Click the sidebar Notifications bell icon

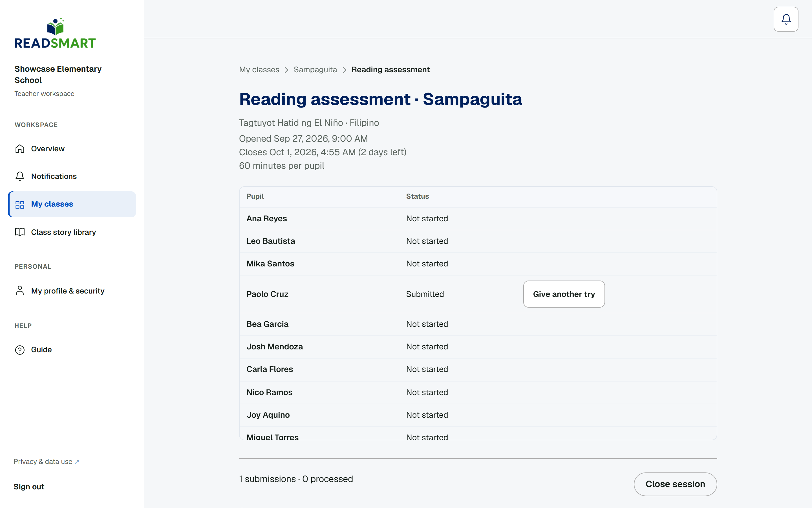[20, 176]
